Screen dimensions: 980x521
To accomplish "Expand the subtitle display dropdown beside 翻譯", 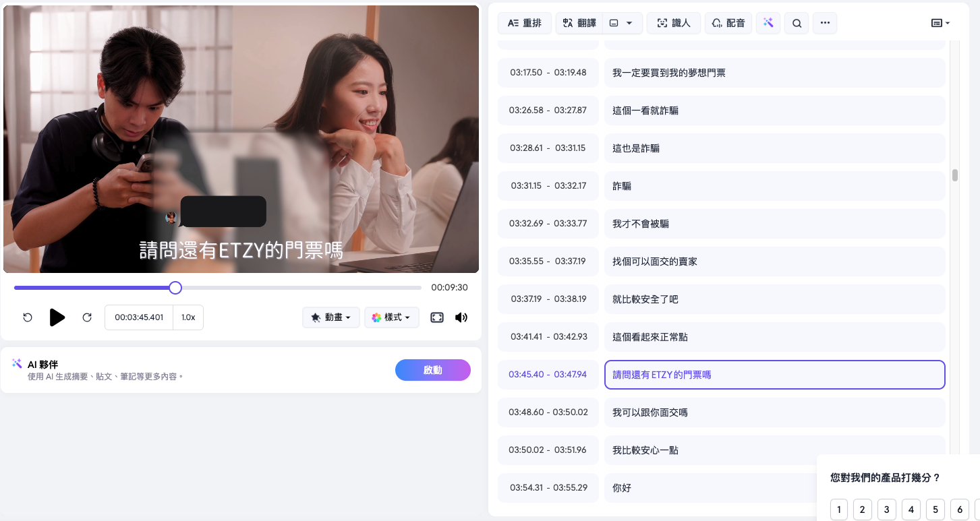I will pos(621,24).
